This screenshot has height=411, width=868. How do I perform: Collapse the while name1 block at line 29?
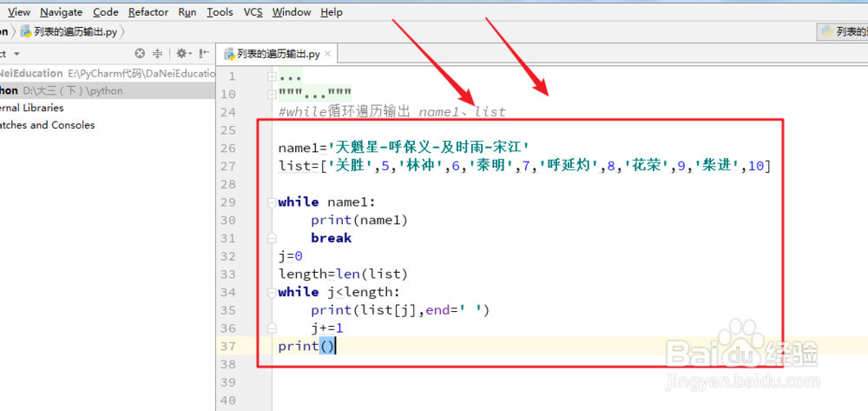tap(272, 202)
